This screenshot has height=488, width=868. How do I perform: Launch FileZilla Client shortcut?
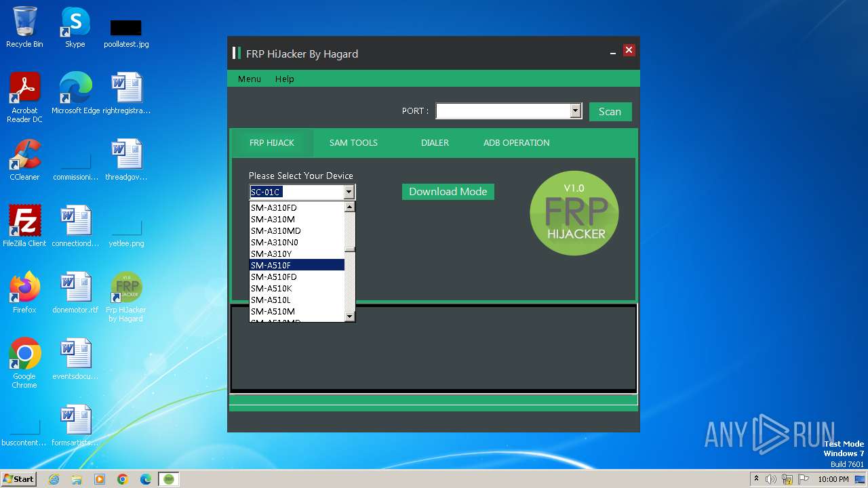24,226
